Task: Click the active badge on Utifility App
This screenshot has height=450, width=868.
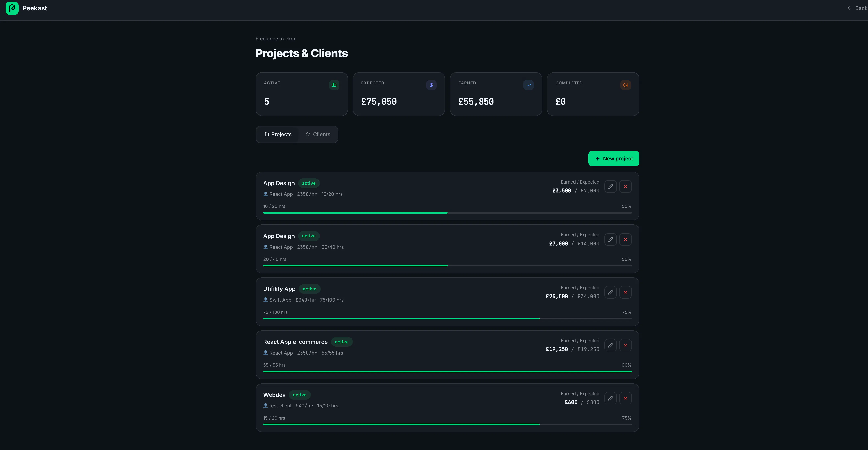Action: [x=309, y=289]
